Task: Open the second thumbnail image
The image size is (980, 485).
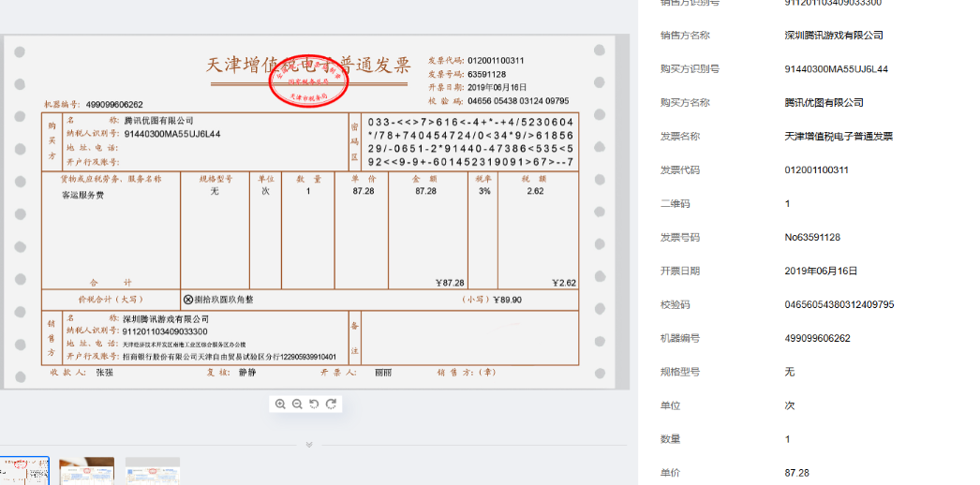Action: [87, 471]
